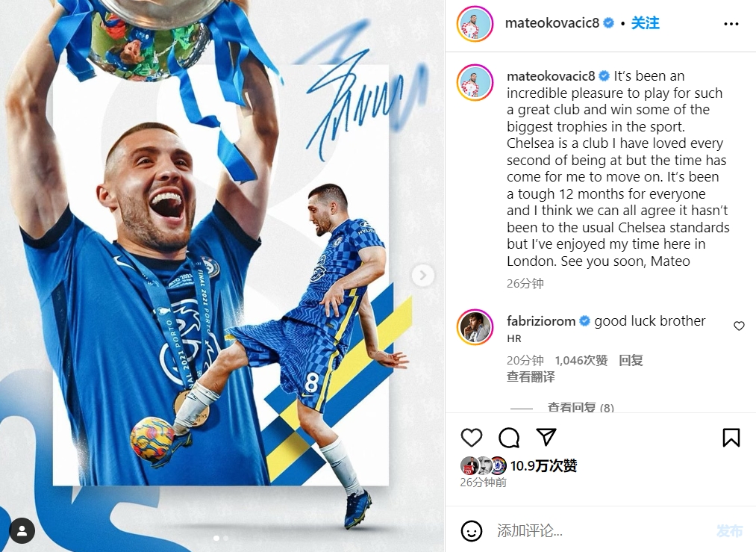Expand 查看回复 (8) replies
This screenshot has width=756, height=552.
point(581,408)
